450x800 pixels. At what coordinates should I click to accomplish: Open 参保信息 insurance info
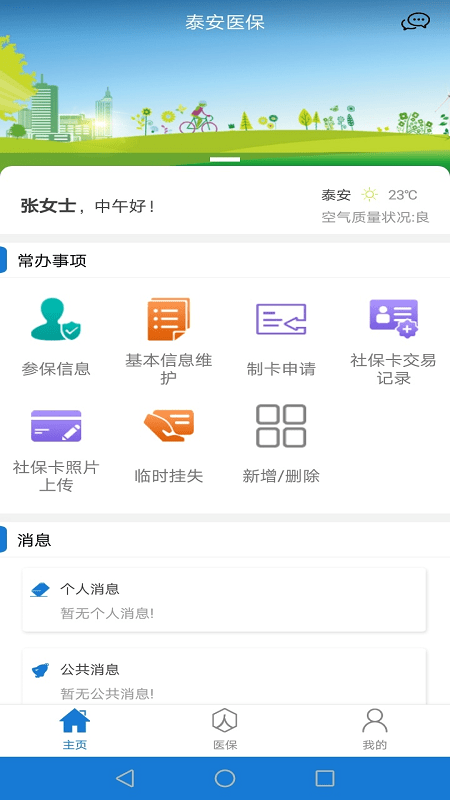point(56,337)
